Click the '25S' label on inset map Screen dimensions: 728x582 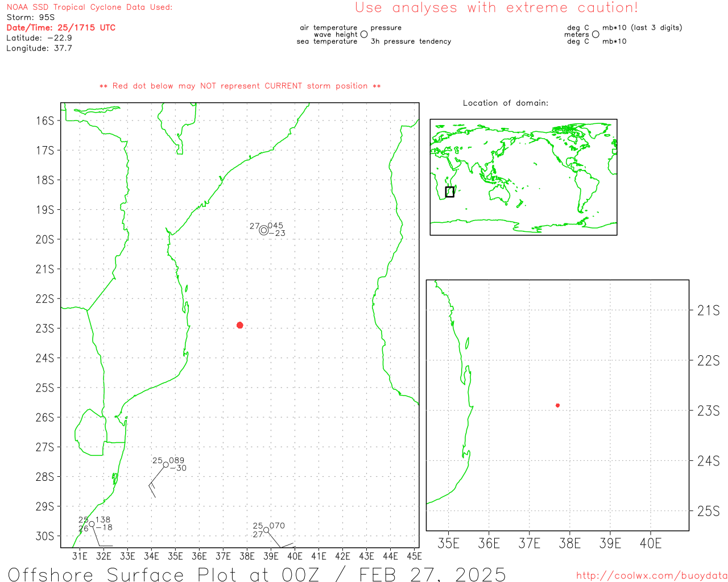708,512
